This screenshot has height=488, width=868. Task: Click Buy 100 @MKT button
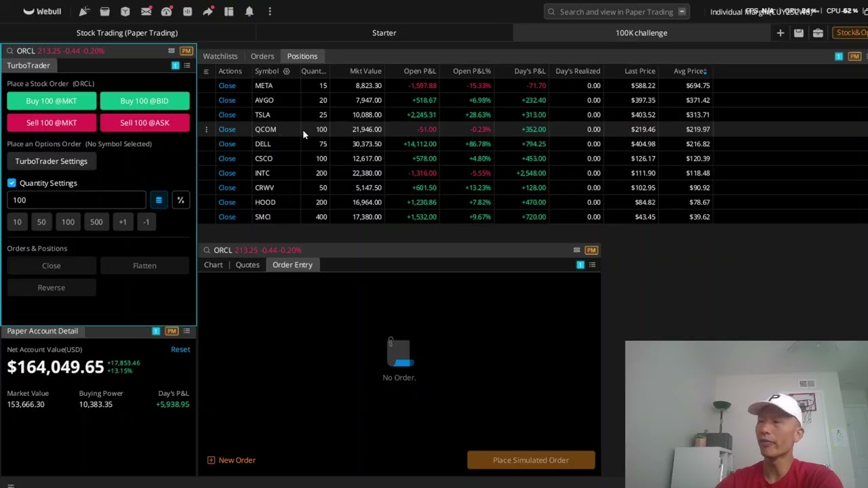(52, 101)
